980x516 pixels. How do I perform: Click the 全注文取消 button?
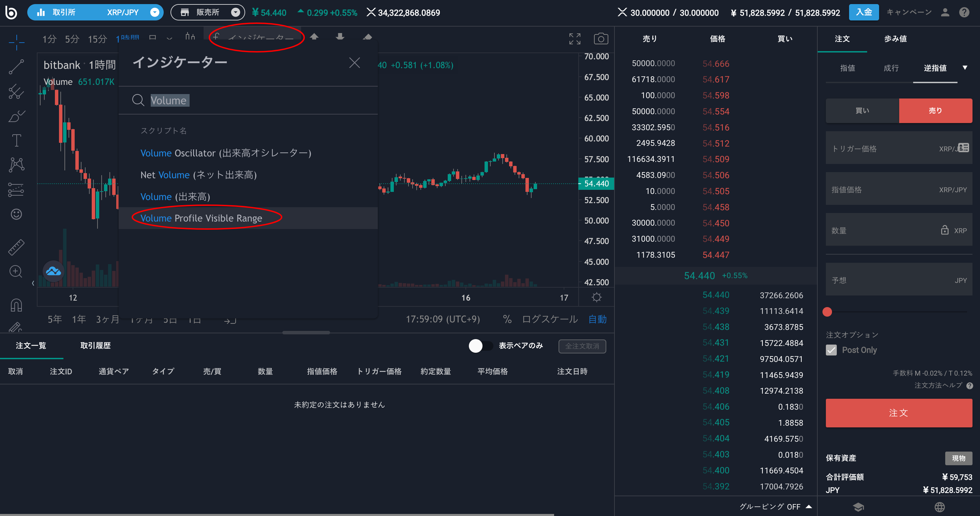582,346
